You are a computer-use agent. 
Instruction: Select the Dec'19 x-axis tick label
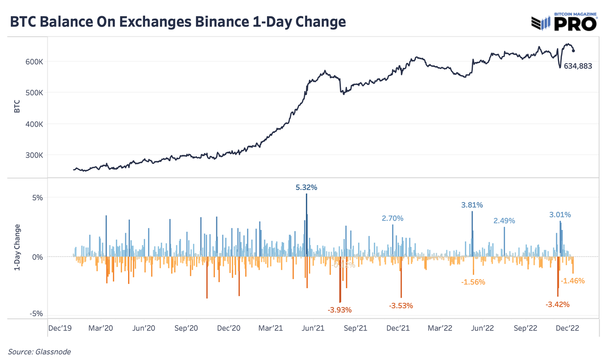60,328
